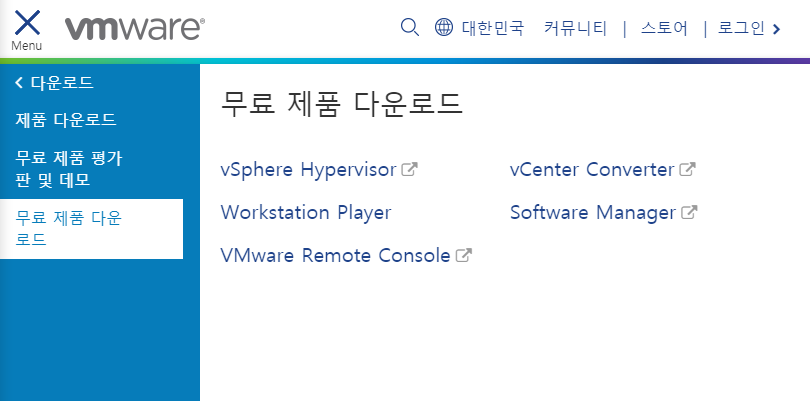Open the 스토어 link

(x=664, y=27)
